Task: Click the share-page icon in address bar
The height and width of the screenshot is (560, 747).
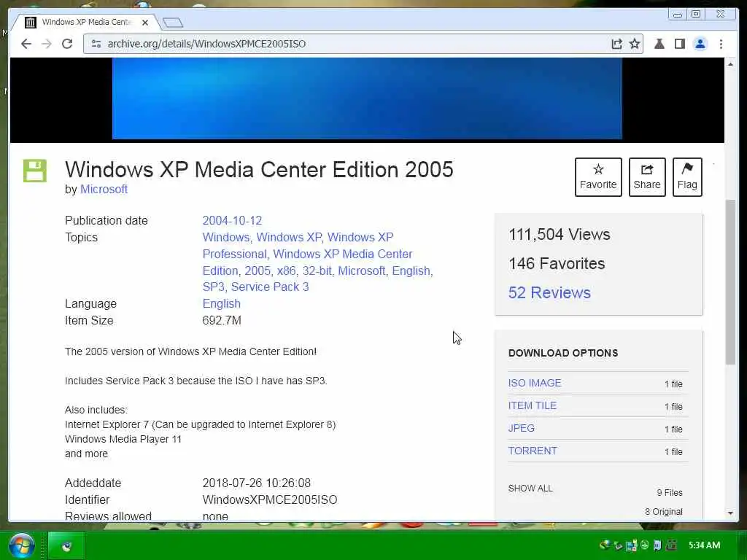Action: coord(616,44)
